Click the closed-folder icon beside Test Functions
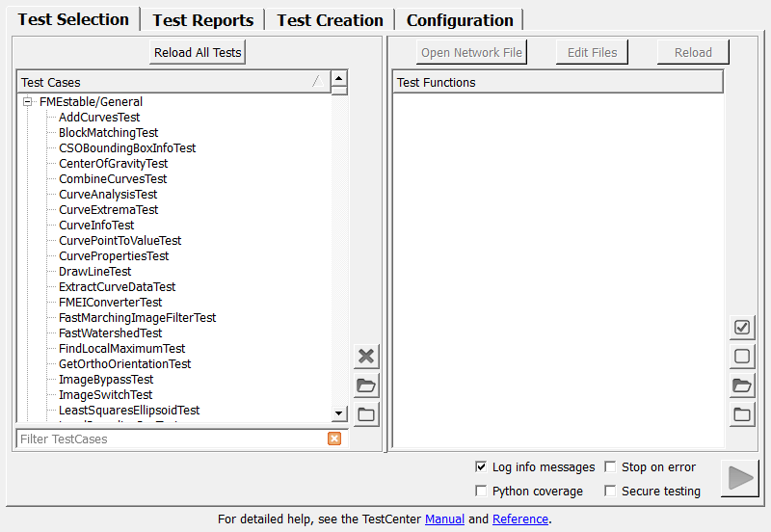Screen dimensions: 771x532 click(742, 415)
